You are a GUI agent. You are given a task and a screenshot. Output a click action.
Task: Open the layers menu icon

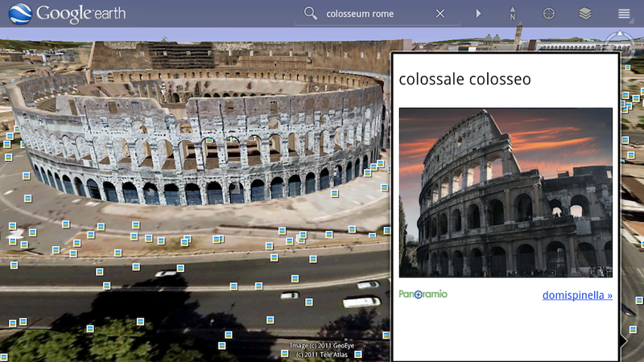coord(585,14)
